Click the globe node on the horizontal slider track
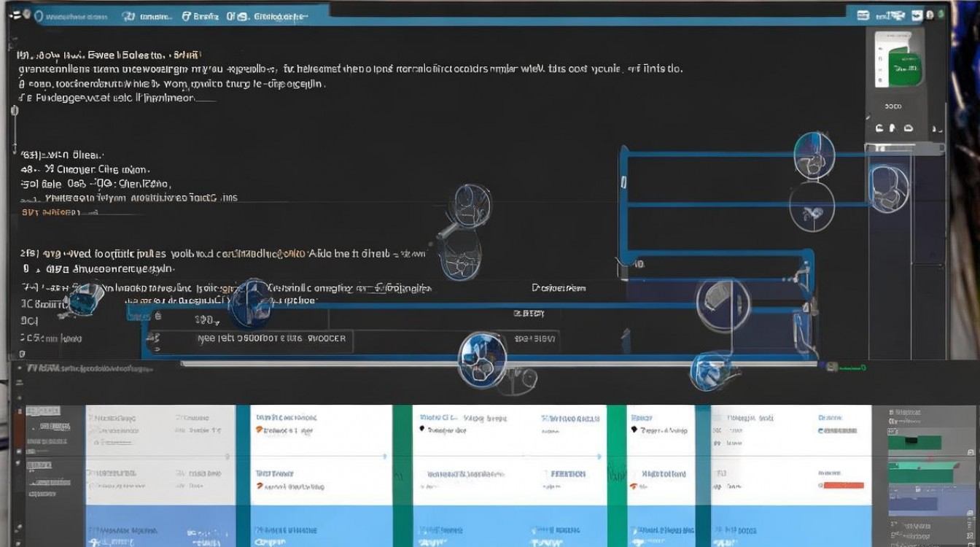 coord(481,357)
